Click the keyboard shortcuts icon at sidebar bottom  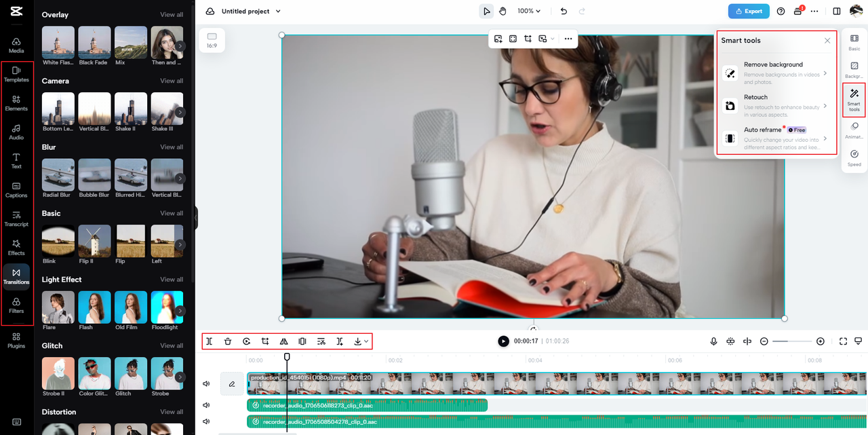click(16, 422)
